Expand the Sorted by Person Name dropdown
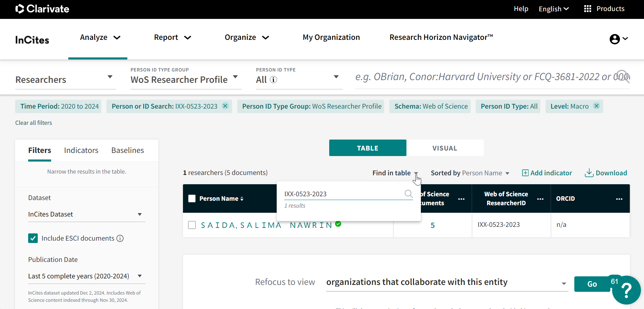This screenshot has height=309, width=644. point(470,173)
